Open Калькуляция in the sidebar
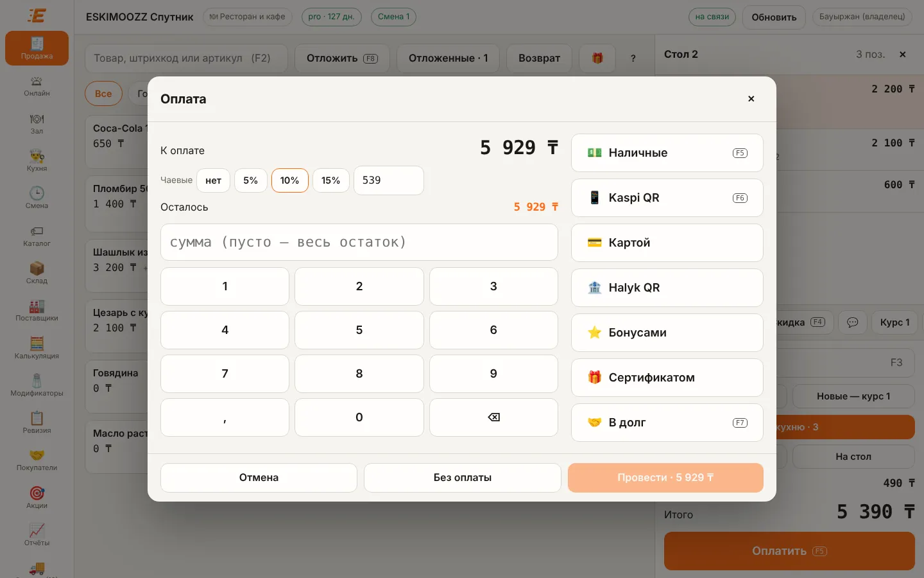The width and height of the screenshot is (924, 578). [x=37, y=349]
